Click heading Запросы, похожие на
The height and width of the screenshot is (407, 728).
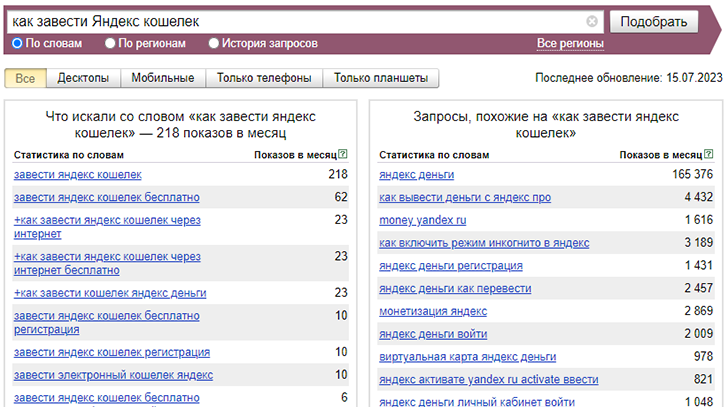click(x=546, y=124)
